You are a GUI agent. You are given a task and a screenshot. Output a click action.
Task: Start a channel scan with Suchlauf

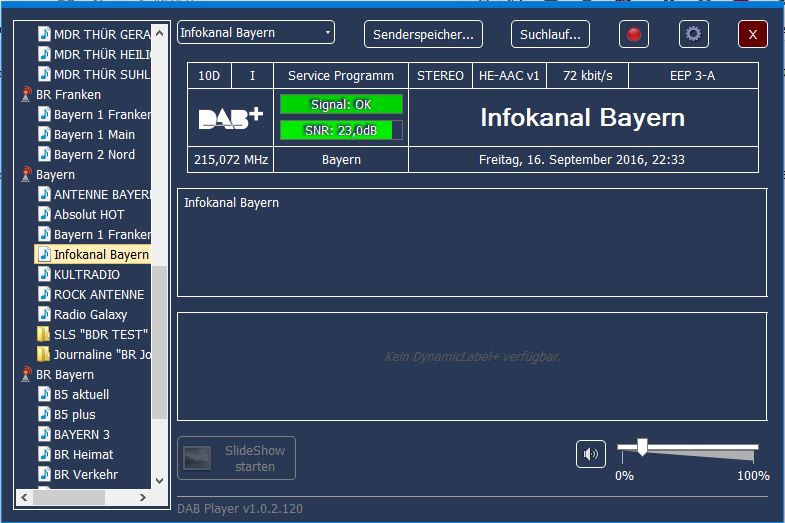pos(550,34)
